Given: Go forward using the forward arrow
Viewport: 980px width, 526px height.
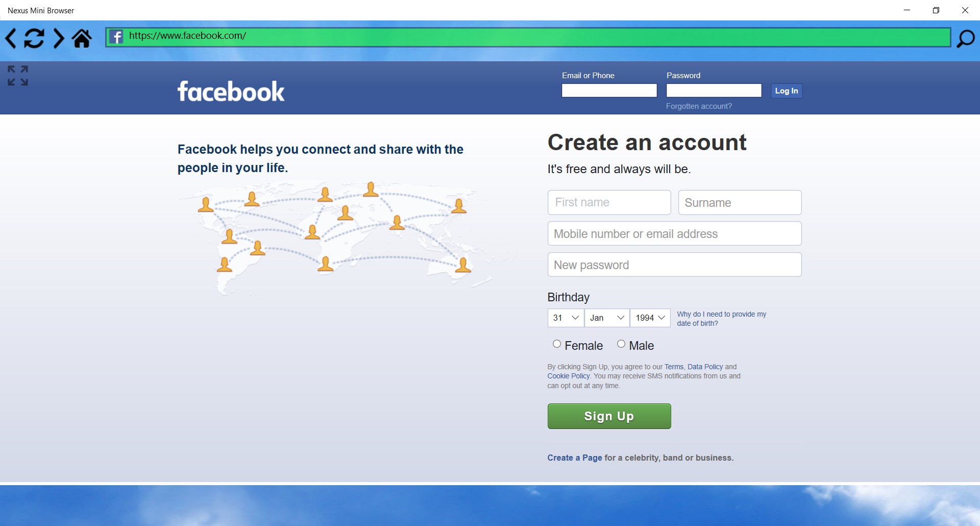Looking at the screenshot, I should (59, 38).
